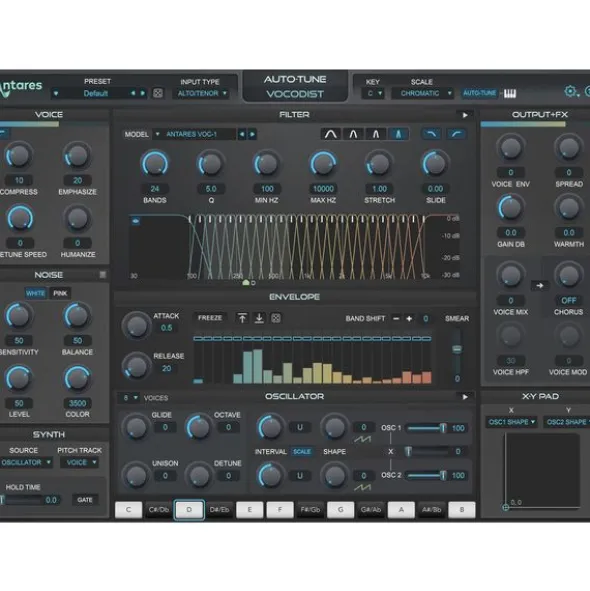Expand the Oscillator section arrow
Screen dimensions: 590x591
[465, 397]
